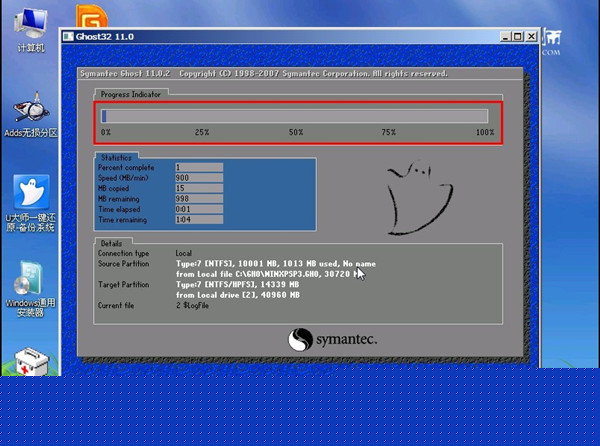Image resolution: width=600 pixels, height=446 pixels.
Task: Launch U大师一键还原-备份系统 ghost icon
Action: click(31, 203)
